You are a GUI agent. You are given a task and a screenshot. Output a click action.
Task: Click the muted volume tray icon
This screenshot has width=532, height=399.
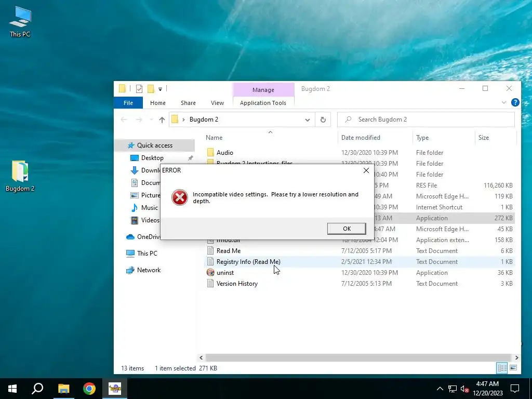(x=464, y=389)
